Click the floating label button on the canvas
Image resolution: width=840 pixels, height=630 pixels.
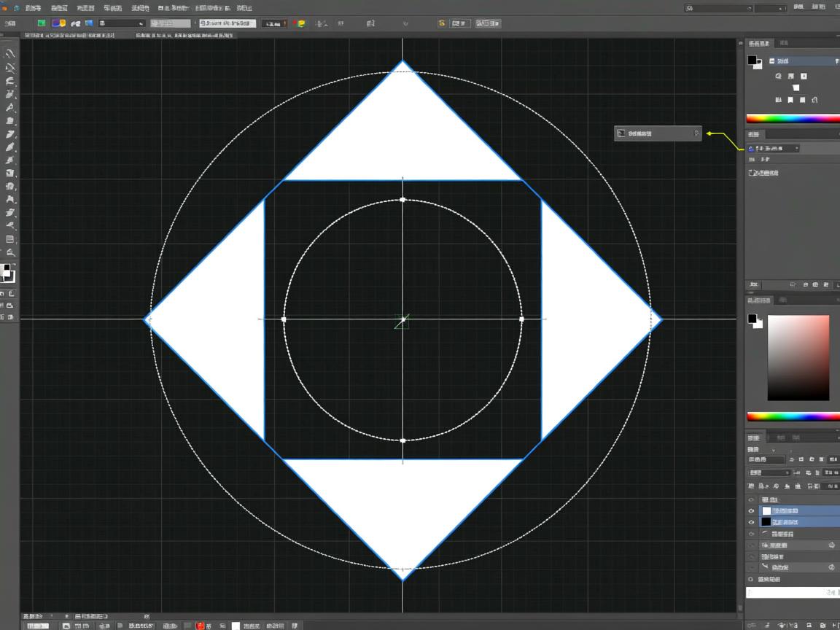pos(657,133)
